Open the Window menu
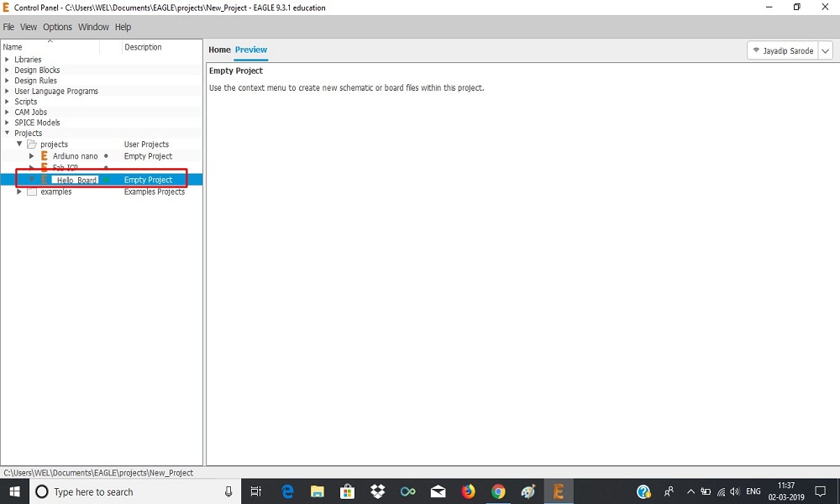 [93, 27]
